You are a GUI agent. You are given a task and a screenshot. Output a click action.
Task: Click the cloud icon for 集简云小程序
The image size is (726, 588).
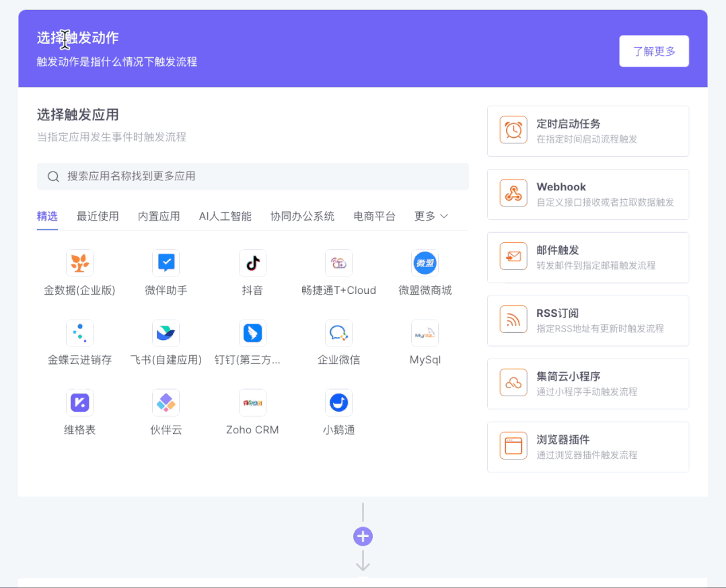click(513, 382)
